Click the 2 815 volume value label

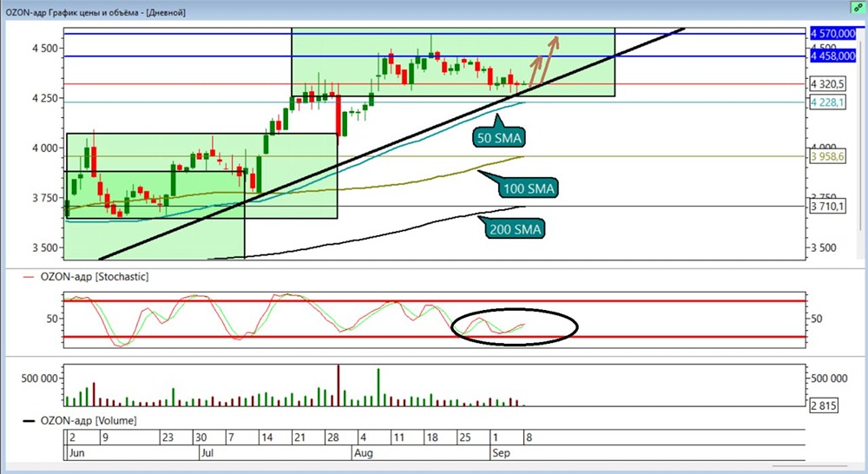[823, 405]
